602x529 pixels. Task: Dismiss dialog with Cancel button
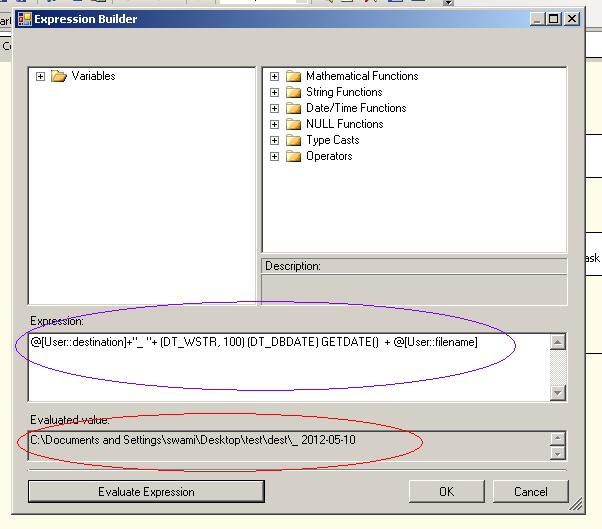click(x=531, y=492)
